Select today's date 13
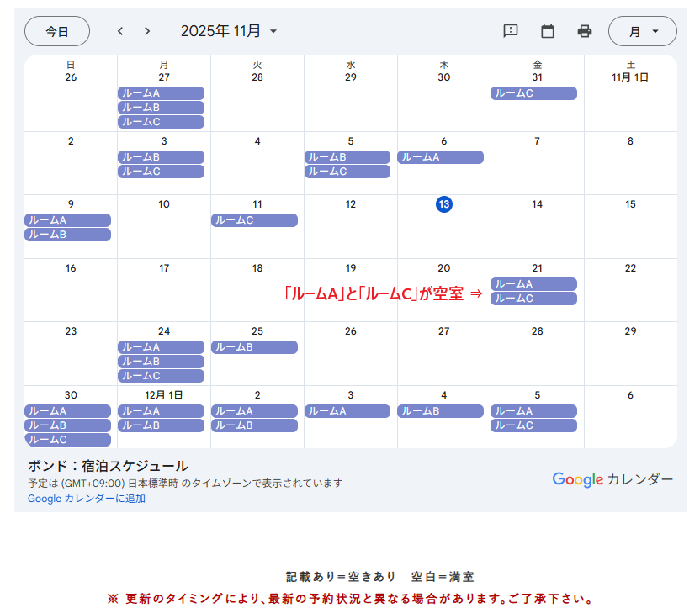The height and width of the screenshot is (613, 700). coord(444,204)
